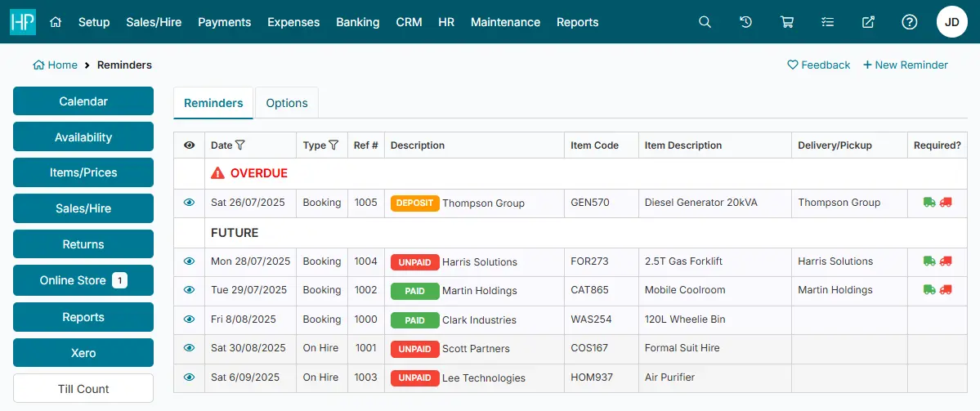Click green delivery truck for Harris Solutions

coord(929,261)
